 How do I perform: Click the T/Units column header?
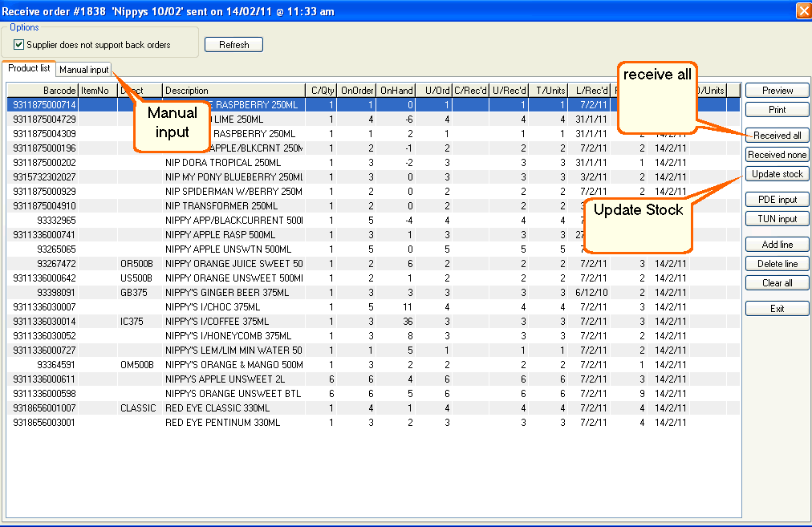(x=548, y=91)
